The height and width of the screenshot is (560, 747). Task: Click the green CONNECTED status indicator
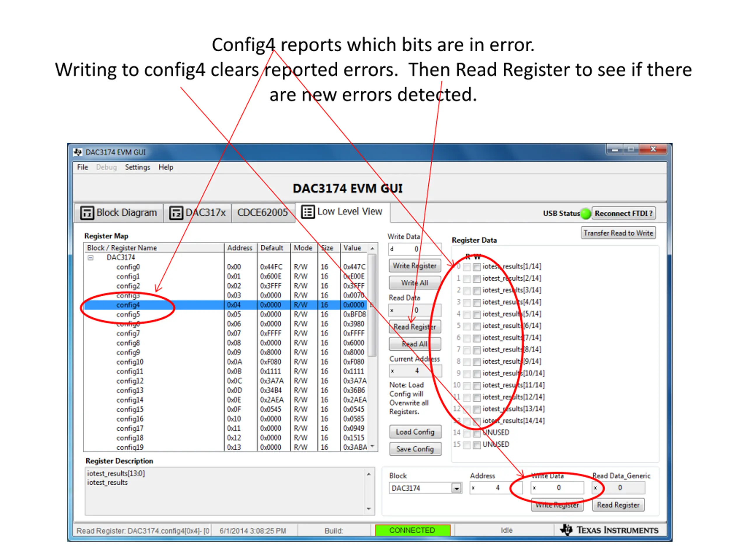(x=412, y=530)
